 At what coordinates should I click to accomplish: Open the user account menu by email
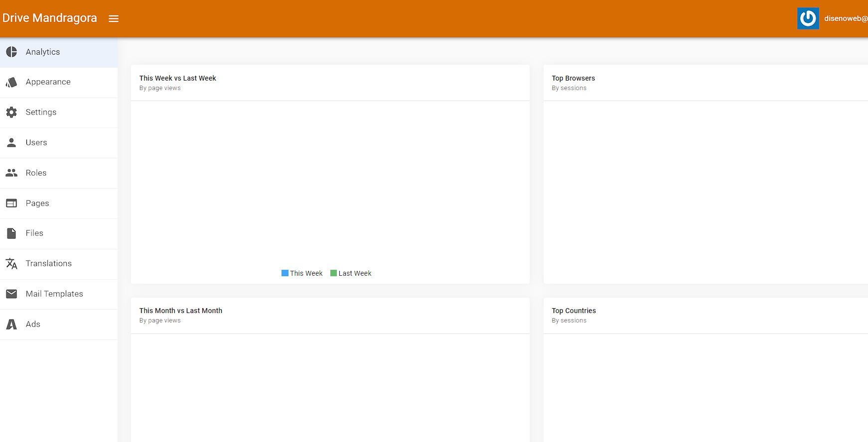coord(846,18)
